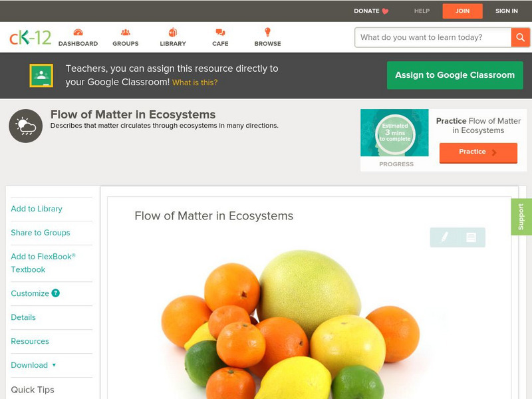The width and height of the screenshot is (532, 399).
Task: Click the Customize help question mark
Action: (x=56, y=293)
